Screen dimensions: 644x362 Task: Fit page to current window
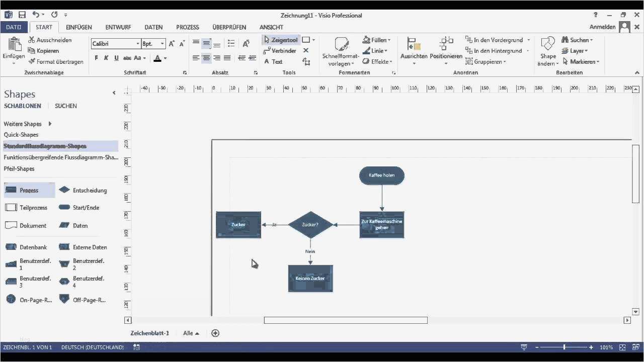tap(622, 347)
